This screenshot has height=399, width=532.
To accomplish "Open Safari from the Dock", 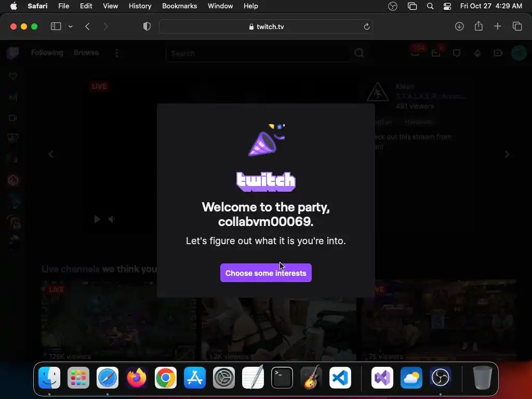I will click(108, 377).
